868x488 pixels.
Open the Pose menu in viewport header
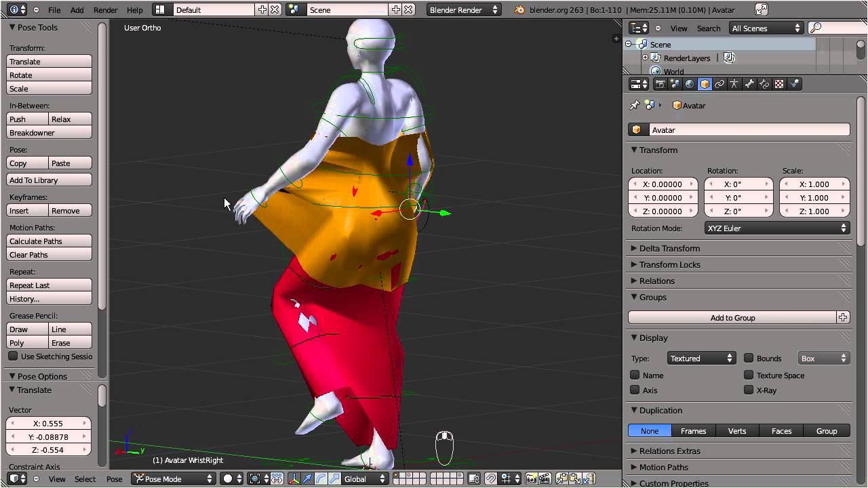click(x=114, y=479)
